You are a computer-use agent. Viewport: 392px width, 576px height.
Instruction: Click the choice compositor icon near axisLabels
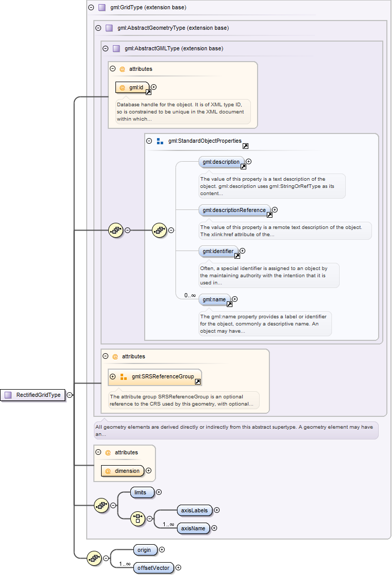[x=138, y=519]
